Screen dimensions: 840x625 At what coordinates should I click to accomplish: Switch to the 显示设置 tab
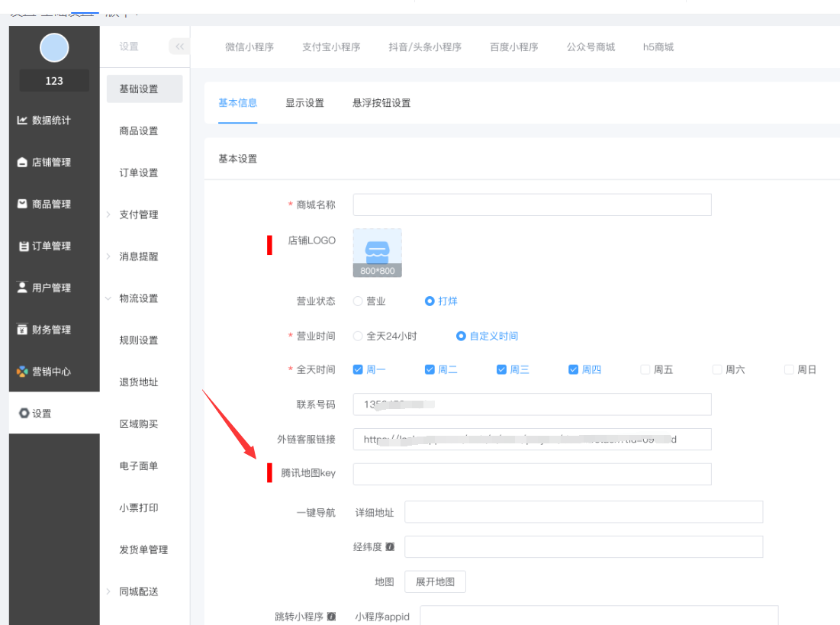(x=304, y=103)
